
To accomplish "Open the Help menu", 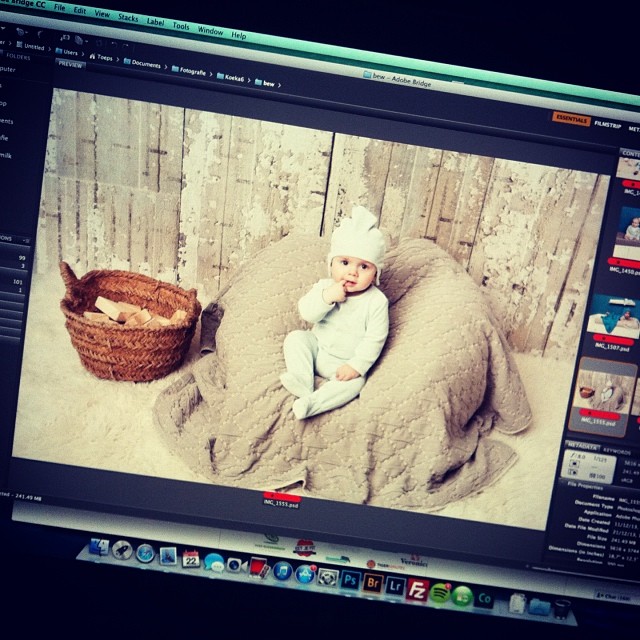I will pos(239,36).
